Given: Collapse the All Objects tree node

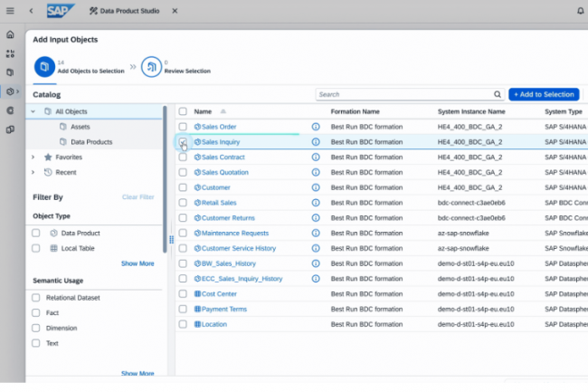Looking at the screenshot, I should [33, 111].
